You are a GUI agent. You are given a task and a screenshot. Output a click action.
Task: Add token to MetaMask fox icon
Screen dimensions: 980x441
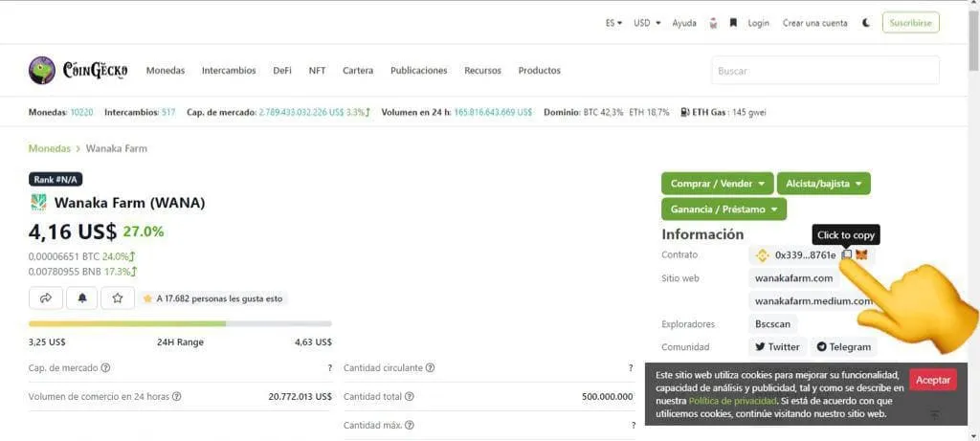861,254
